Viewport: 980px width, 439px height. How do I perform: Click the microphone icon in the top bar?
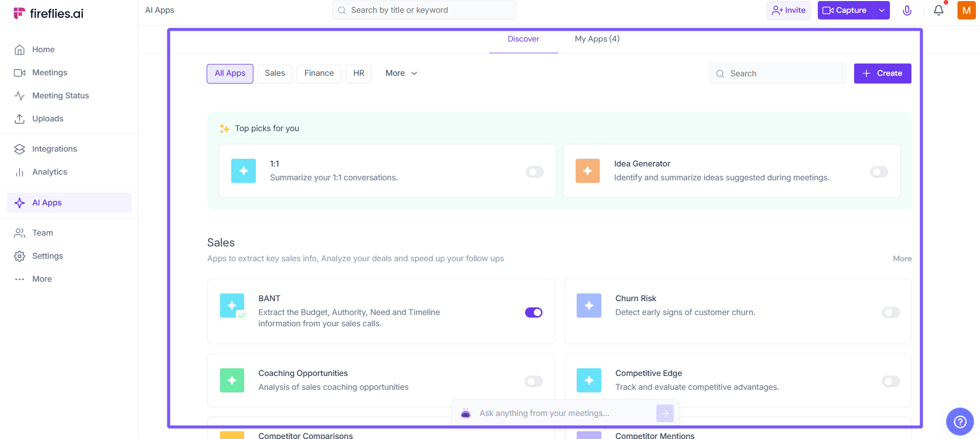click(x=907, y=10)
